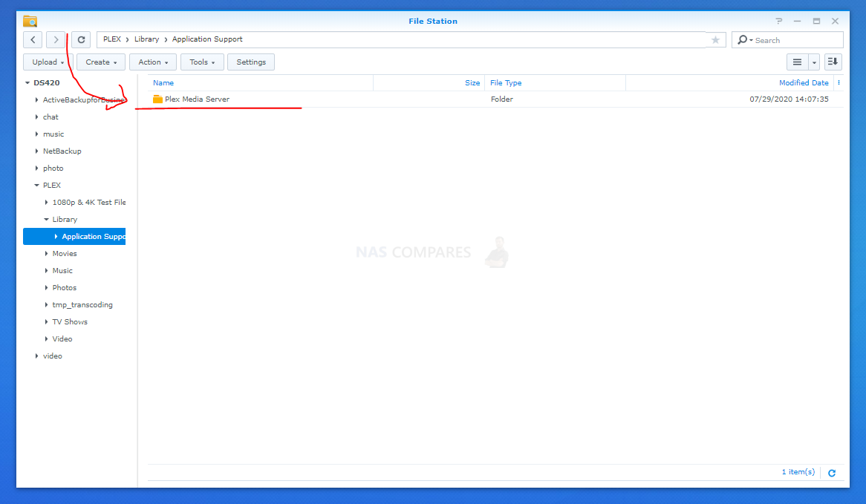
Task: Expand the lowercase video shared folder
Action: tap(36, 356)
